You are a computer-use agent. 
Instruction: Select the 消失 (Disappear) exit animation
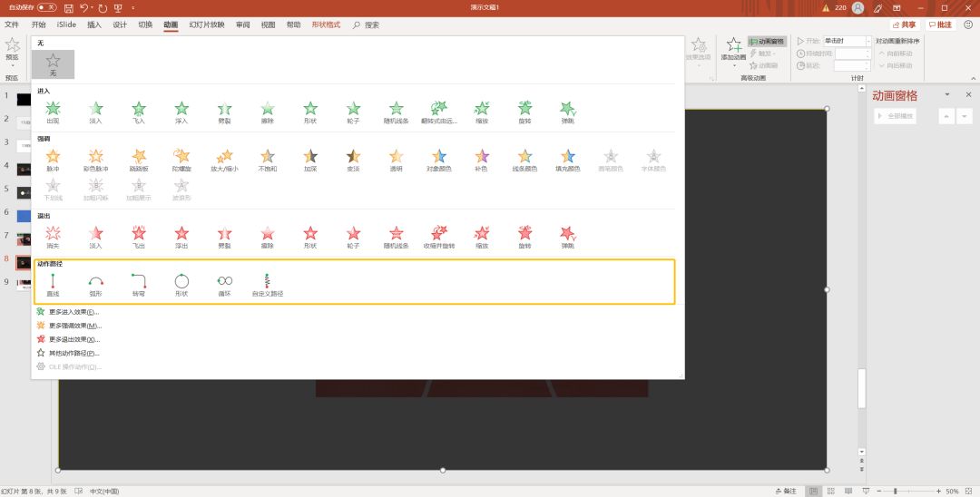click(x=54, y=238)
